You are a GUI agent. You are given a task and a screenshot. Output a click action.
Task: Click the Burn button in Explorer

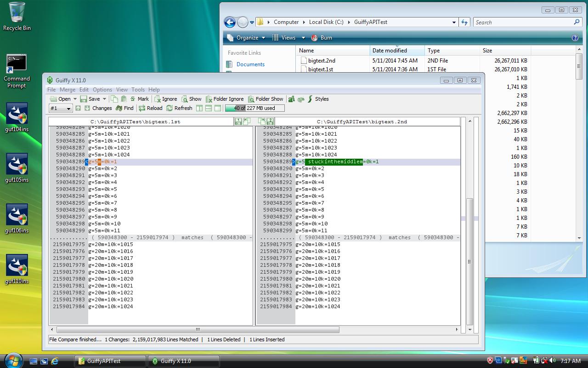tap(322, 38)
